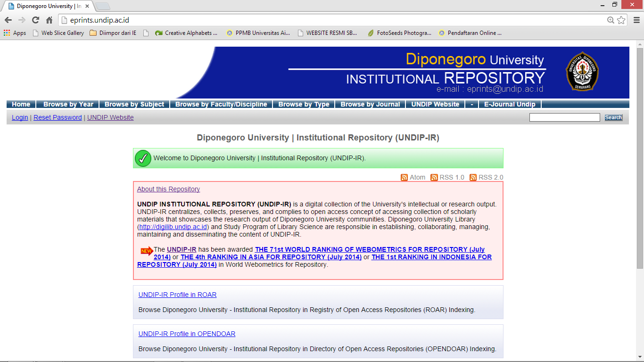This screenshot has height=362, width=644.
Task: Open the PPMB Universitas bookmark
Action: tap(258, 33)
